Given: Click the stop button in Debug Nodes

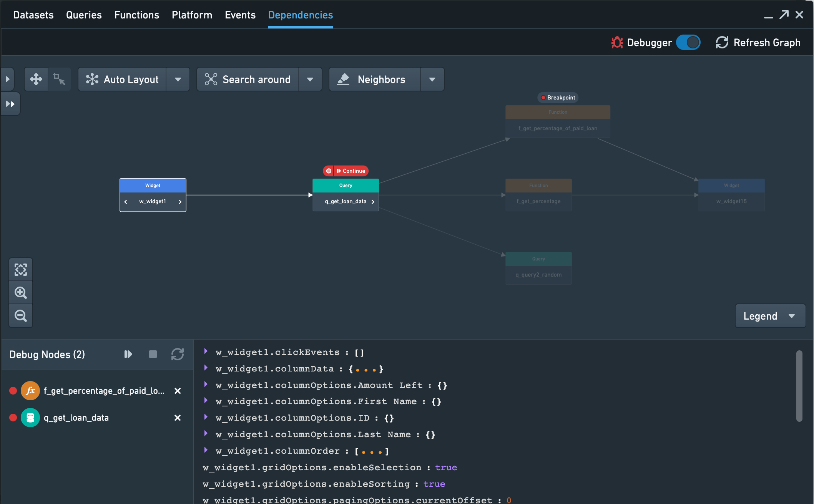Looking at the screenshot, I should pyautogui.click(x=153, y=354).
